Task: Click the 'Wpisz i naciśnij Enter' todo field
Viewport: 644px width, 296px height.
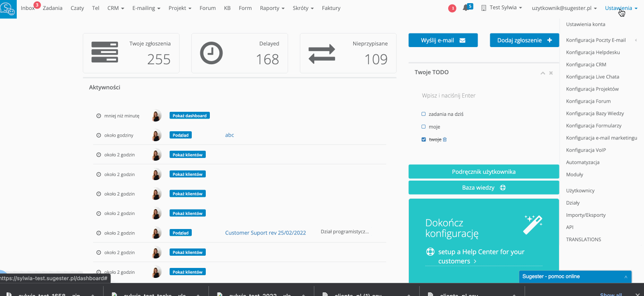Action: (x=483, y=95)
